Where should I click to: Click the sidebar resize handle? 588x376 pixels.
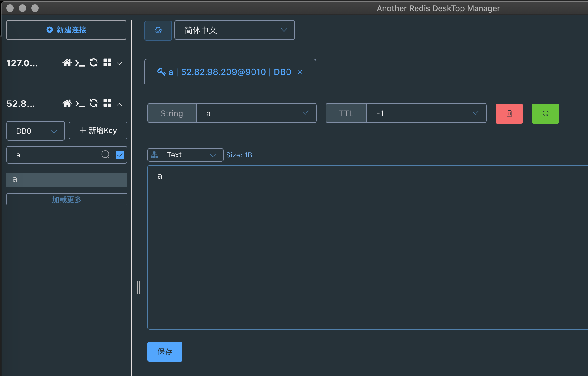click(139, 287)
